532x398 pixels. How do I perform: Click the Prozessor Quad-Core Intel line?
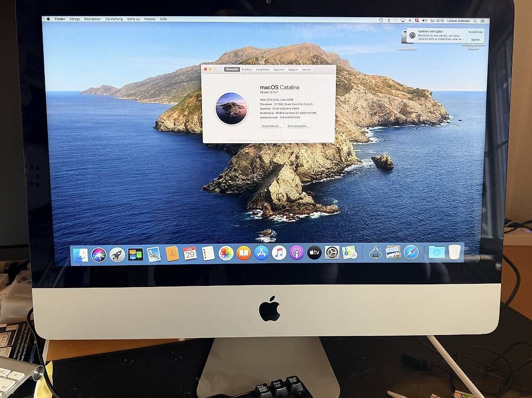tap(286, 104)
